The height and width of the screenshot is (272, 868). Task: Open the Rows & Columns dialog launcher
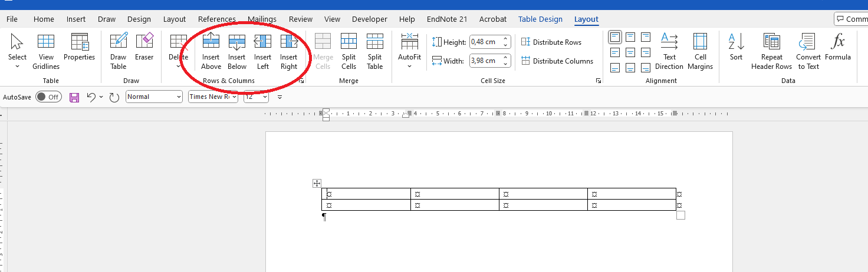point(301,81)
